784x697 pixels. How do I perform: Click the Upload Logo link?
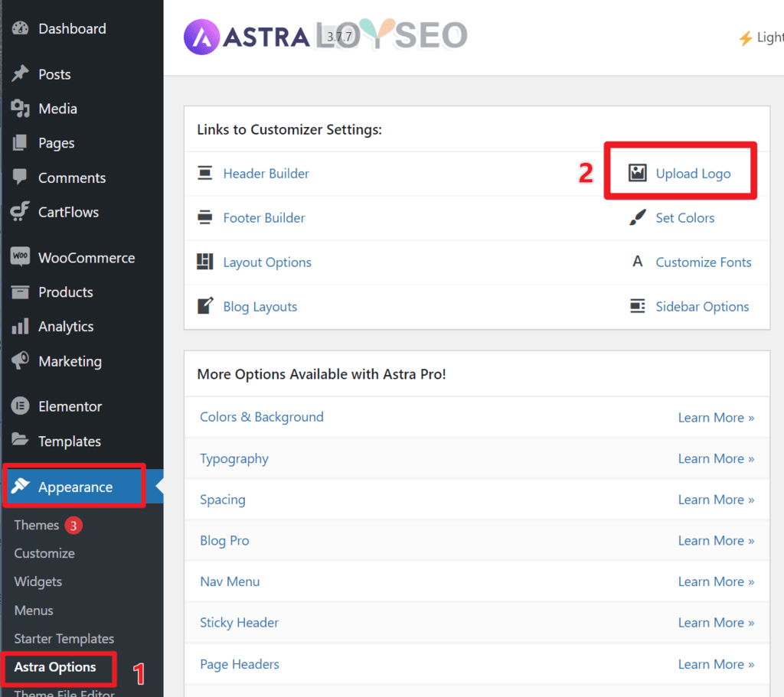pyautogui.click(x=693, y=174)
